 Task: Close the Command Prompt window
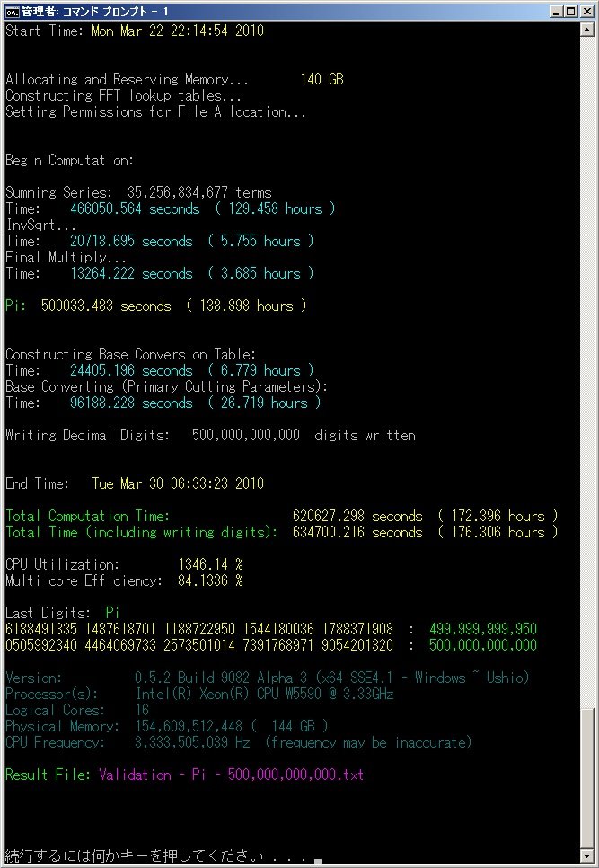tap(586, 11)
